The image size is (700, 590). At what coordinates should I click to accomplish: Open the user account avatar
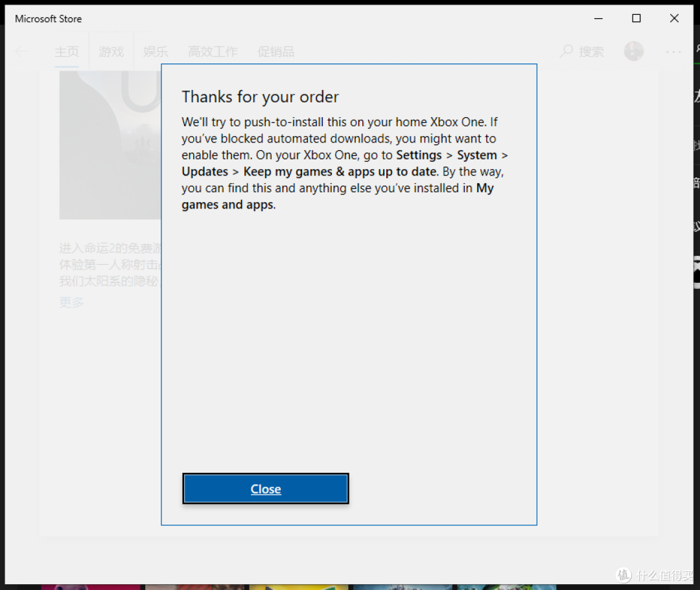click(634, 51)
